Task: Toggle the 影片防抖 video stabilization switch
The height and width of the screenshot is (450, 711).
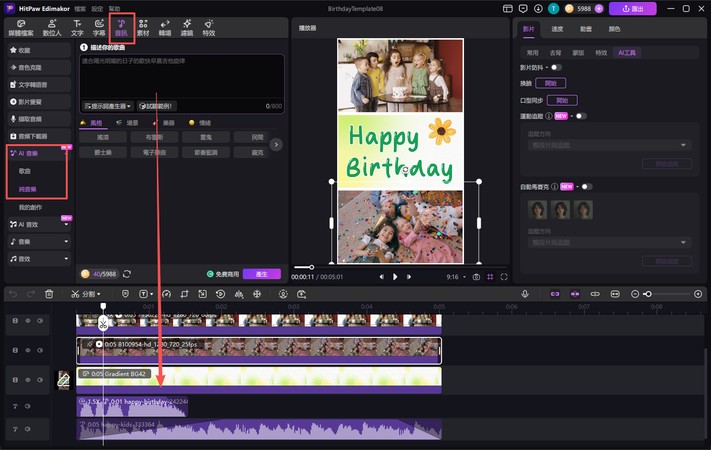Action: 556,68
